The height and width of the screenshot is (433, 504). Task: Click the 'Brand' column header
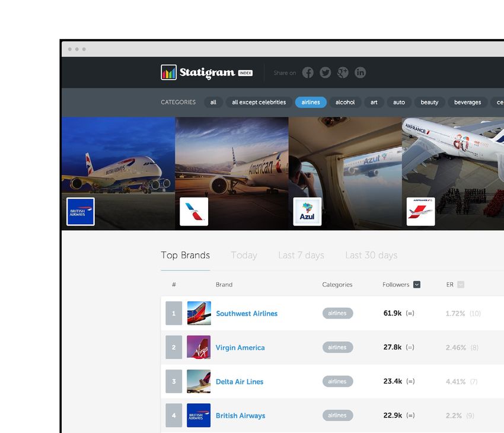pyautogui.click(x=224, y=285)
